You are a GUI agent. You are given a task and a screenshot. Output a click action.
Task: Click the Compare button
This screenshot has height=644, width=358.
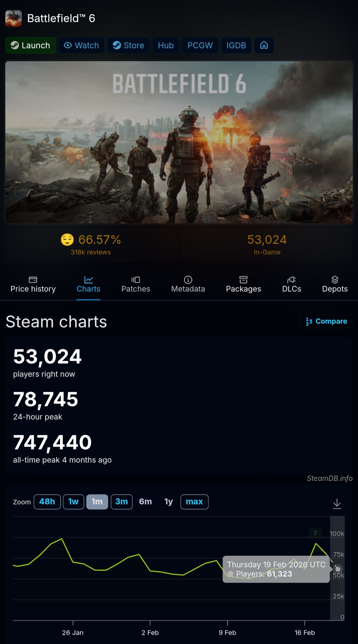tap(326, 321)
